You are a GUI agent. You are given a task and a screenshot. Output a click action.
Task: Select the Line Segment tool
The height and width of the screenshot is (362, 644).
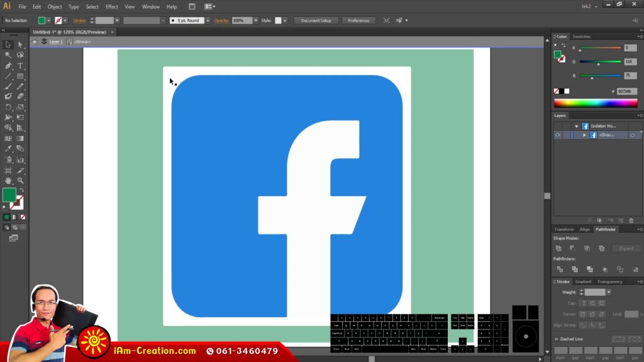(x=8, y=76)
